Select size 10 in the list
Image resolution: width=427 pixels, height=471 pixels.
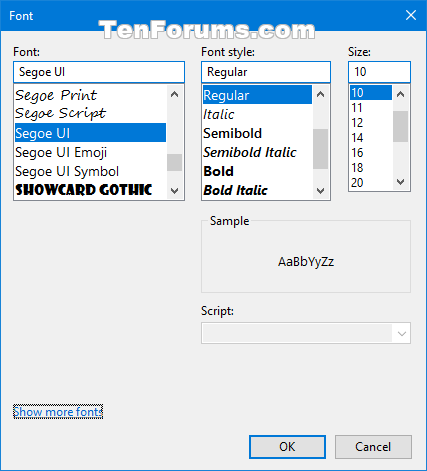pos(371,92)
